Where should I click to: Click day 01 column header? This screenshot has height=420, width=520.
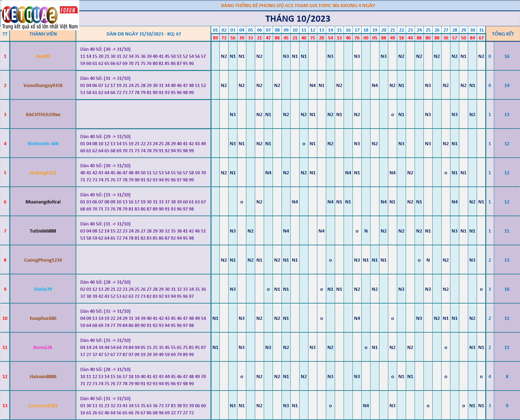(x=215, y=30)
